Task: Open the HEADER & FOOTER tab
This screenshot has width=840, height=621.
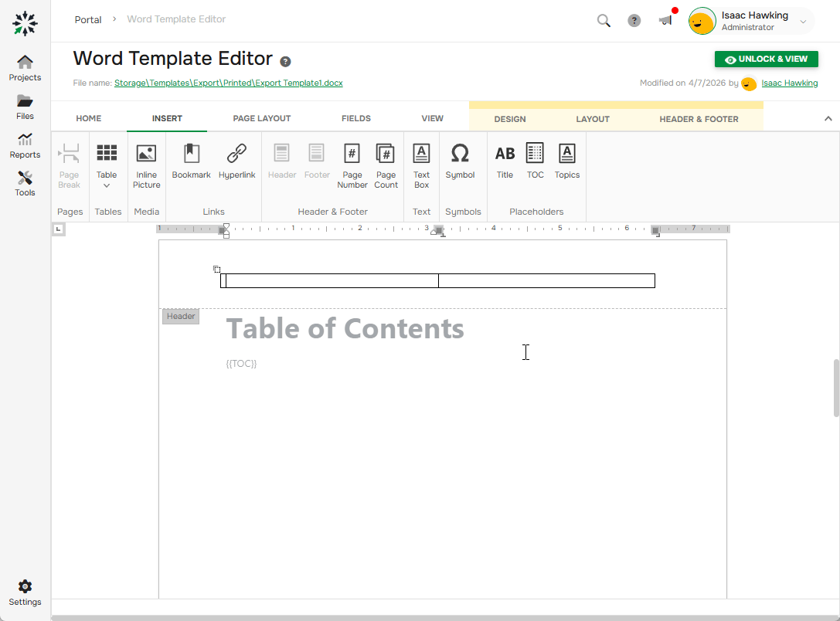Action: pyautogui.click(x=699, y=119)
